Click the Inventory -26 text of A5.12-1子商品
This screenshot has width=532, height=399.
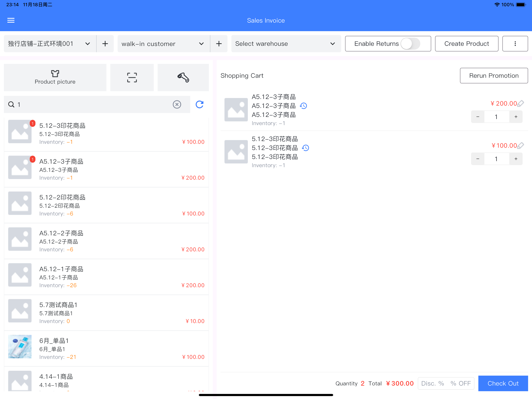(58, 285)
